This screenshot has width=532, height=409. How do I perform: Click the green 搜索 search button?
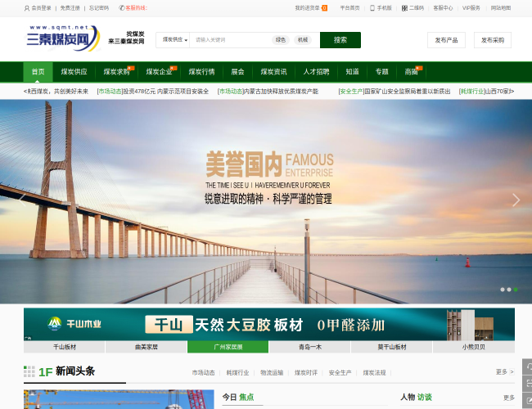click(340, 40)
